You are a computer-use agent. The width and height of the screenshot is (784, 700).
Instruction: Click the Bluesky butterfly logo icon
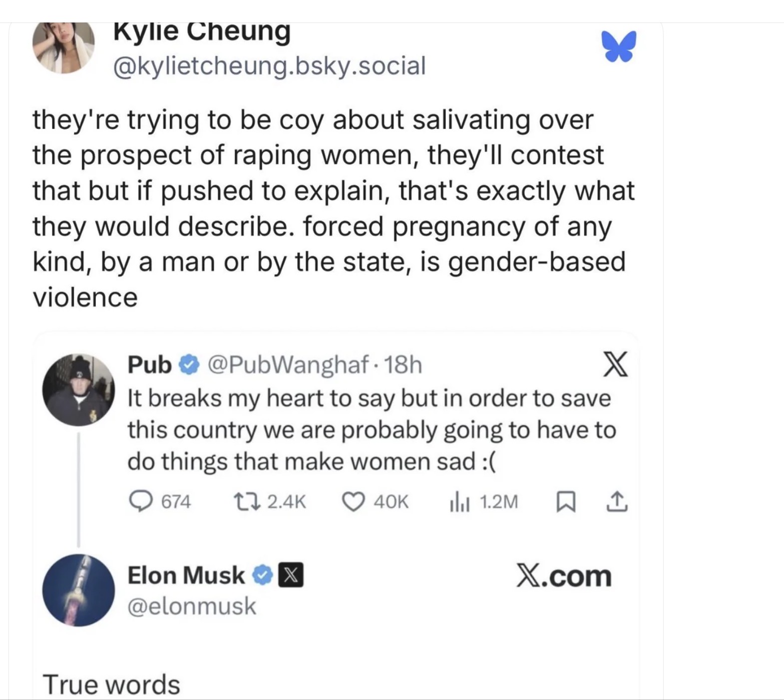(619, 46)
